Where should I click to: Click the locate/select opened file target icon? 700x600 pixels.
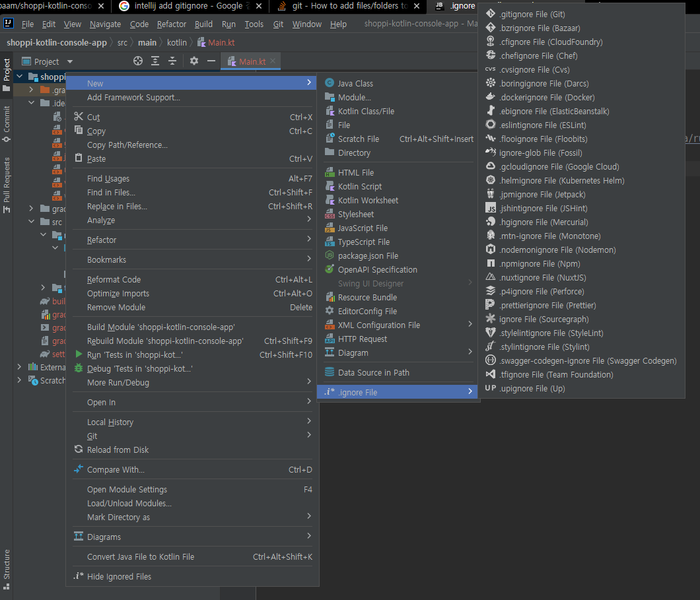coord(138,61)
